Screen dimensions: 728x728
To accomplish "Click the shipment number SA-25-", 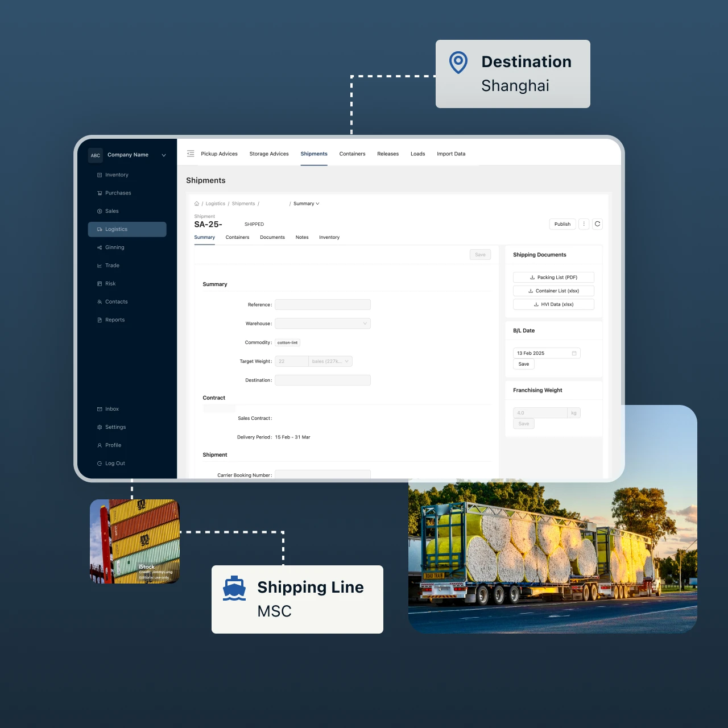I will click(208, 224).
